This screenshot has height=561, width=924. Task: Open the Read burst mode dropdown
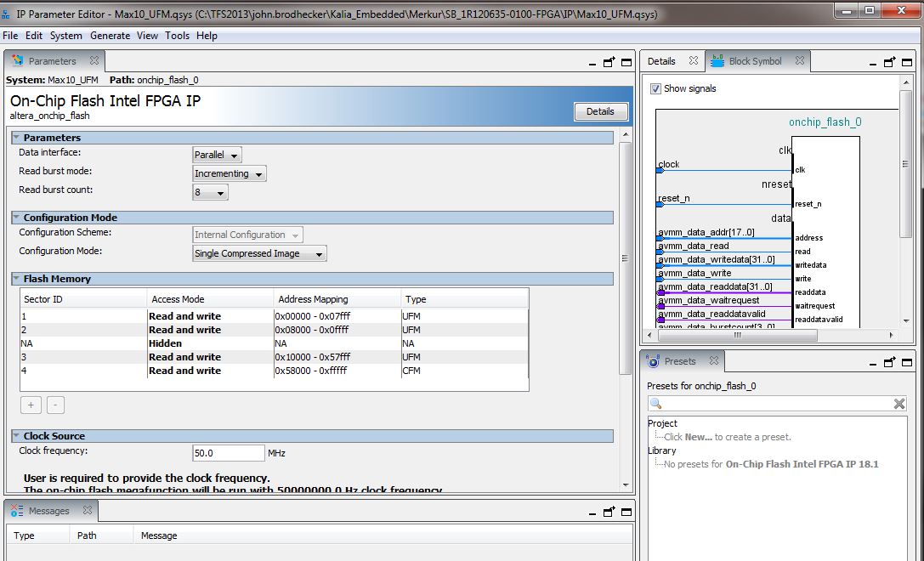coord(230,174)
